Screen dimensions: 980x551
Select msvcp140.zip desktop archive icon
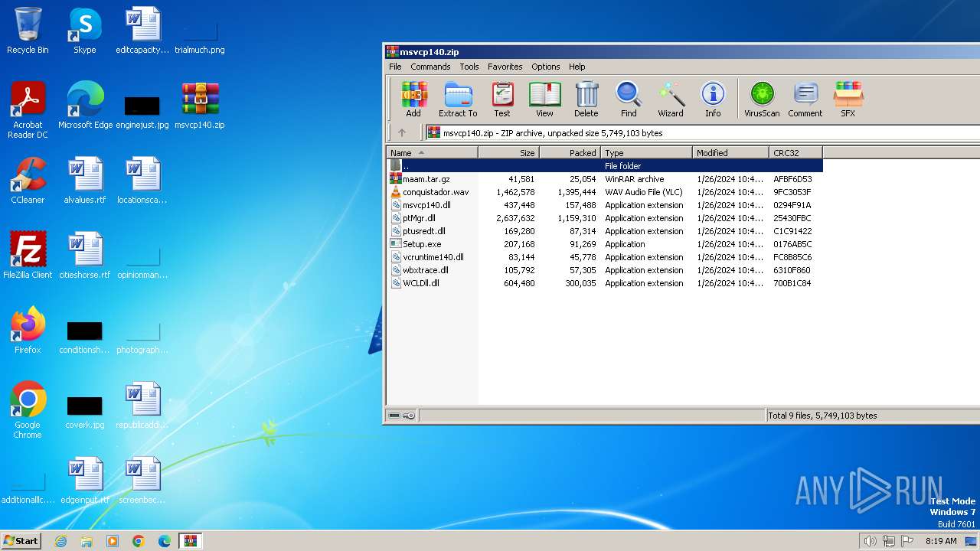pyautogui.click(x=200, y=106)
